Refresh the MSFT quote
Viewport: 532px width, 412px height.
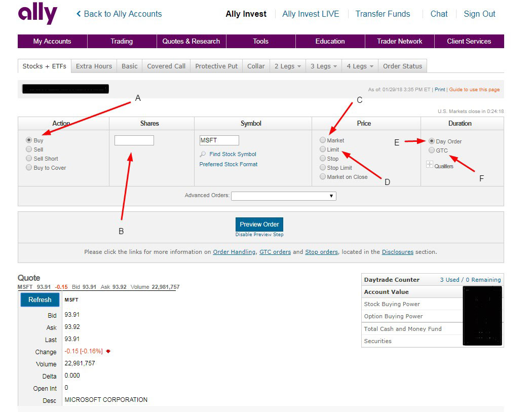coord(40,299)
